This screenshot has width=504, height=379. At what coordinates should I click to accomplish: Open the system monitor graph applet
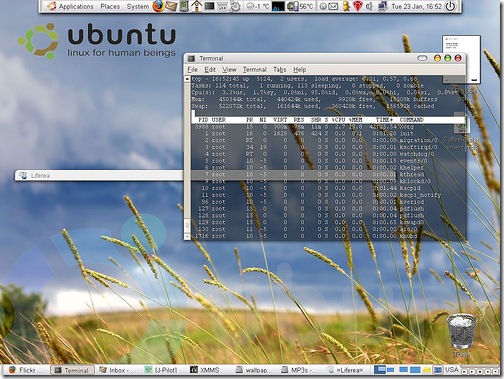coord(278,6)
